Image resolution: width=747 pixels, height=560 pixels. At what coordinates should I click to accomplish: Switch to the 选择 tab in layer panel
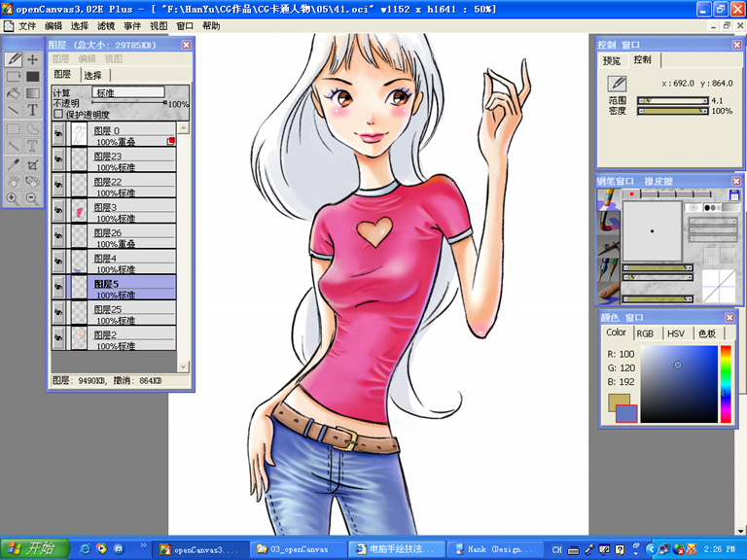click(x=93, y=75)
